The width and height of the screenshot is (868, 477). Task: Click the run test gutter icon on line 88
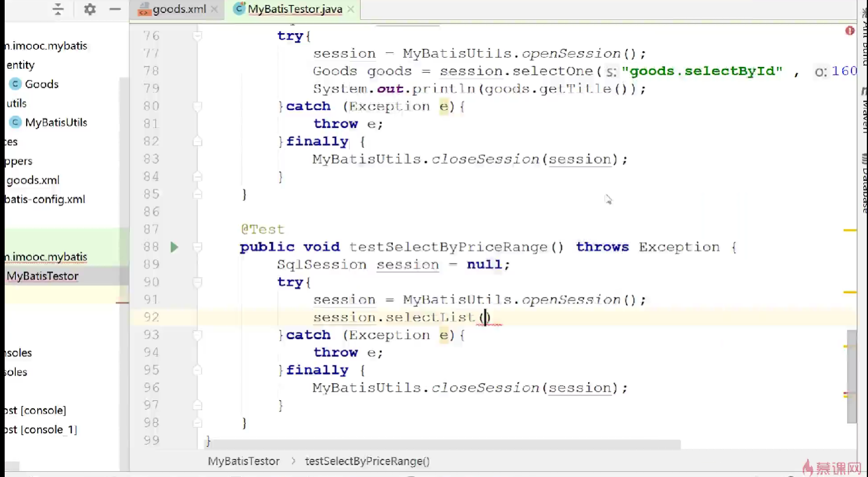coord(174,247)
